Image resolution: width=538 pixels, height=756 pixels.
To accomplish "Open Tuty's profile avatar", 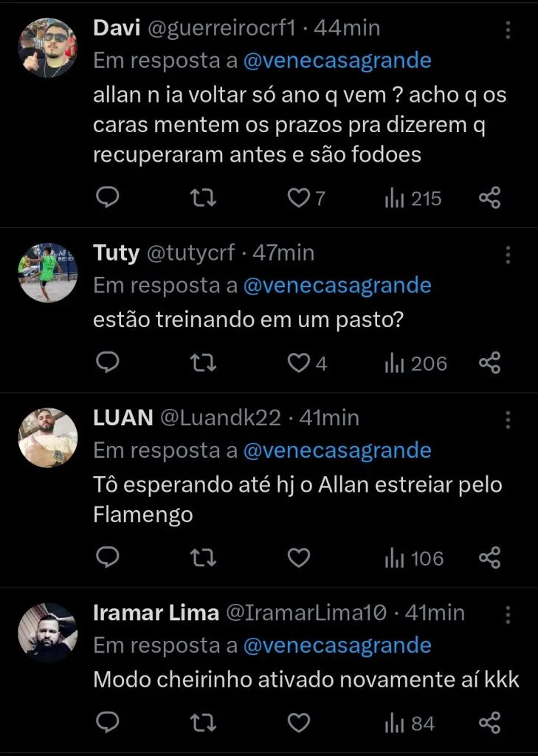I will tap(47, 273).
